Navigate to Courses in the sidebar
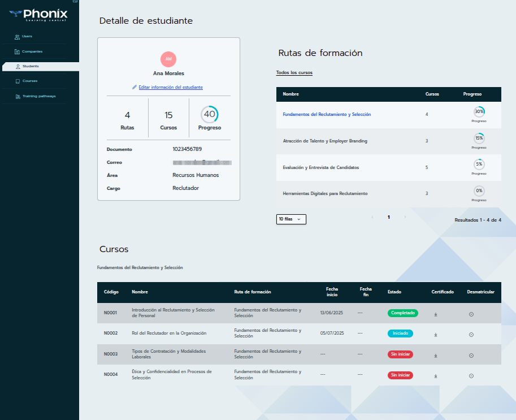This screenshot has height=420, width=516. click(x=29, y=81)
